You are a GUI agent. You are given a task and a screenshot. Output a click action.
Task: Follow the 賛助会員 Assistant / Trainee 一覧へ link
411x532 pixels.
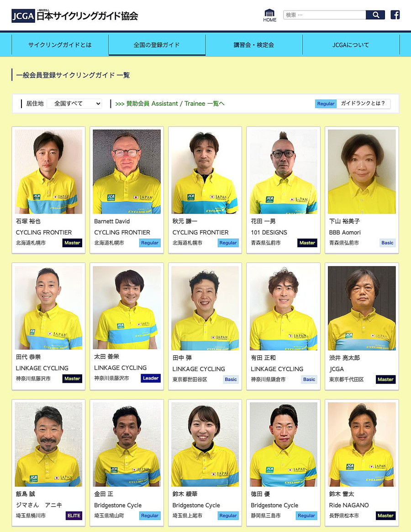170,104
